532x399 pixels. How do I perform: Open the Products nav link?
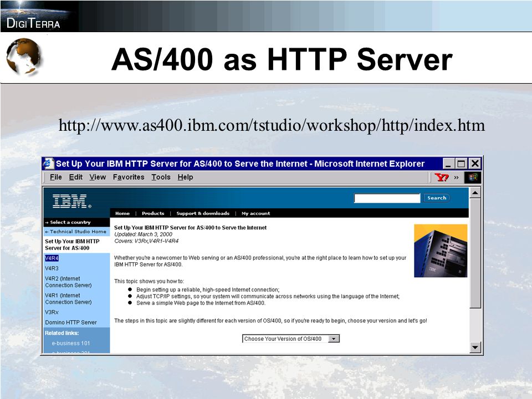[153, 213]
